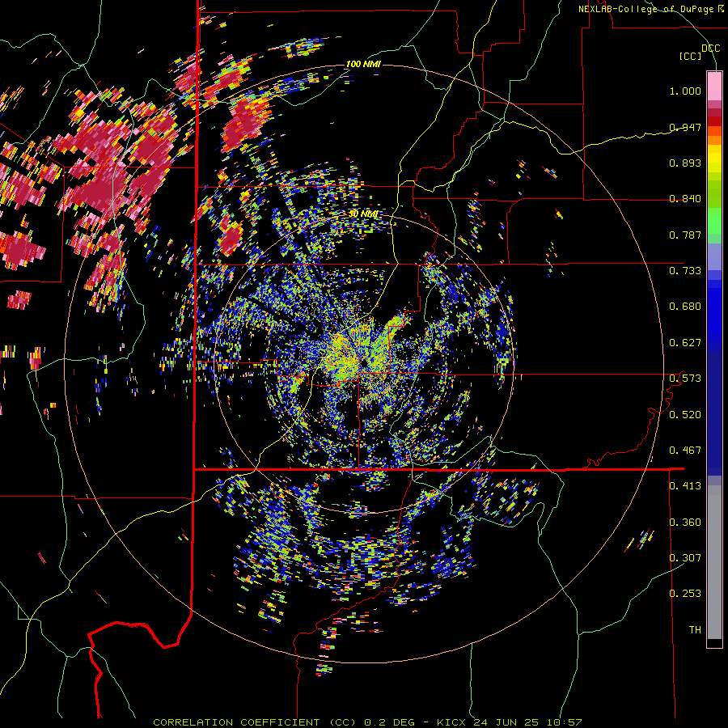Click the 0.413 scale label
This screenshot has height=728, width=728.
pos(685,486)
